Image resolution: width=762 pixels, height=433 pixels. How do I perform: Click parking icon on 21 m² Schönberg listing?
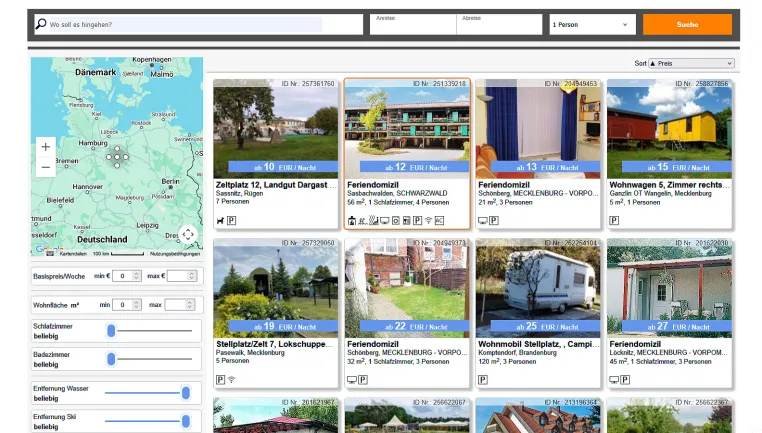pos(494,221)
